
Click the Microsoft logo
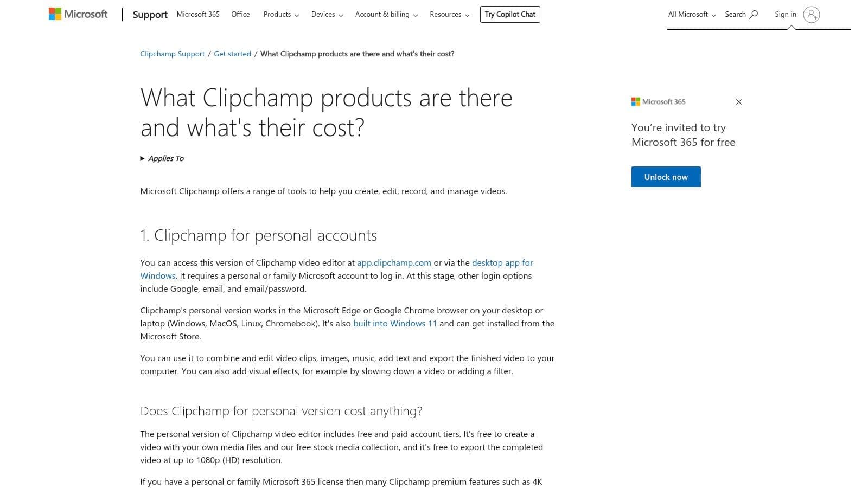78,14
